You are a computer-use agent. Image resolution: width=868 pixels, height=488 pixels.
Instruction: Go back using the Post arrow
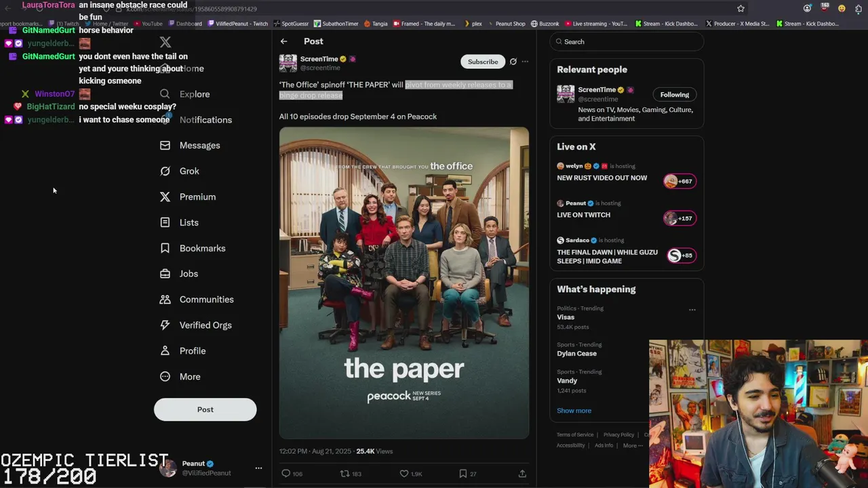(x=284, y=41)
